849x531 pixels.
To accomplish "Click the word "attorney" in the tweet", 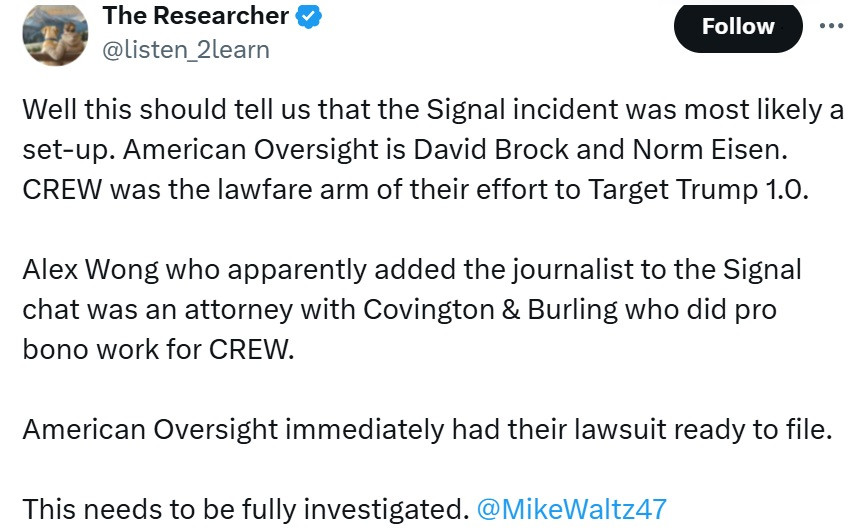I will tap(227, 309).
